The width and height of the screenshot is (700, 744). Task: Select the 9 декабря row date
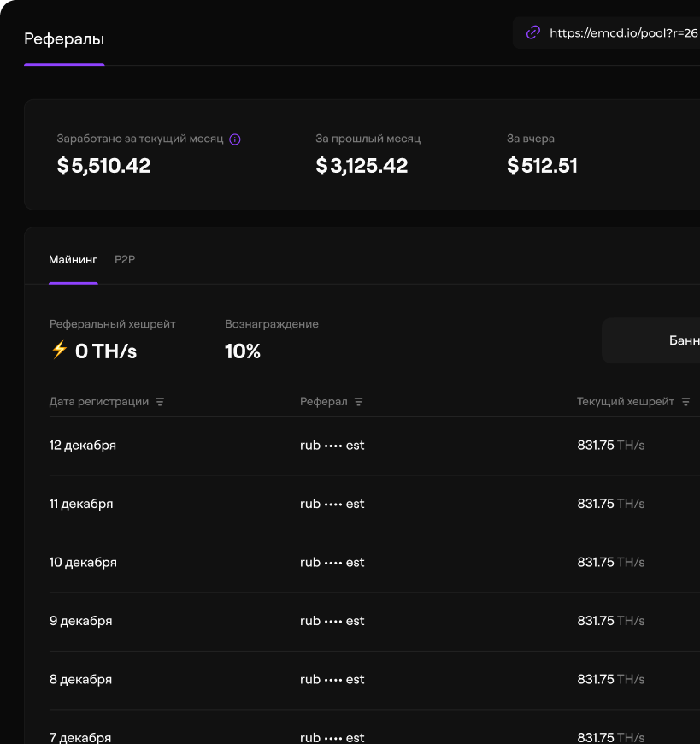tap(80, 621)
